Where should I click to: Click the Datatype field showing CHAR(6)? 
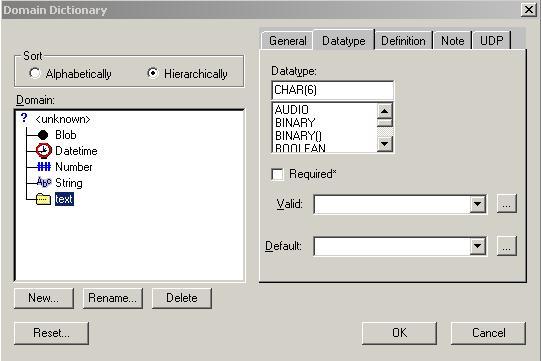[x=333, y=90]
